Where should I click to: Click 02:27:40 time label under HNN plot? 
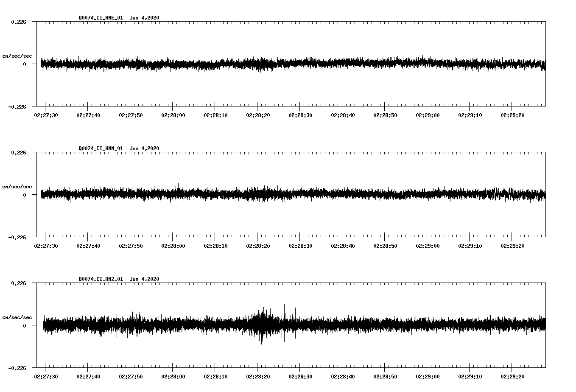pyautogui.click(x=88, y=246)
